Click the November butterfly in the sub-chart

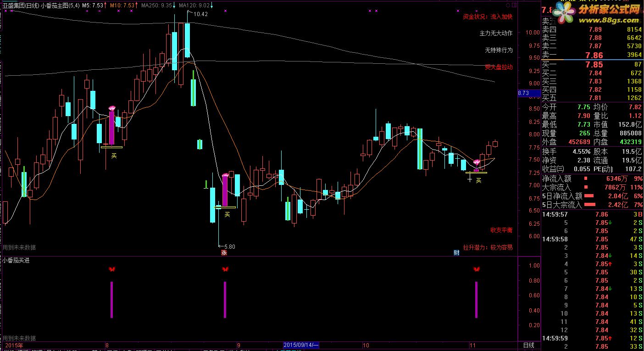(477, 269)
